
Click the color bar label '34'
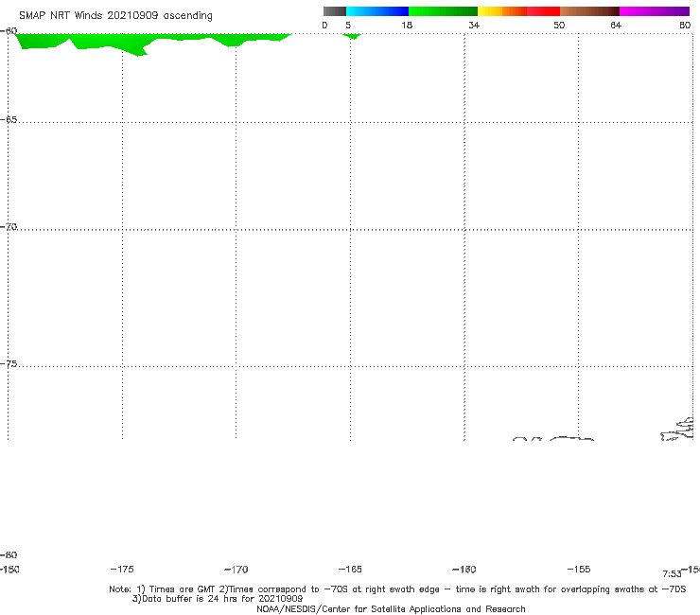tap(474, 25)
